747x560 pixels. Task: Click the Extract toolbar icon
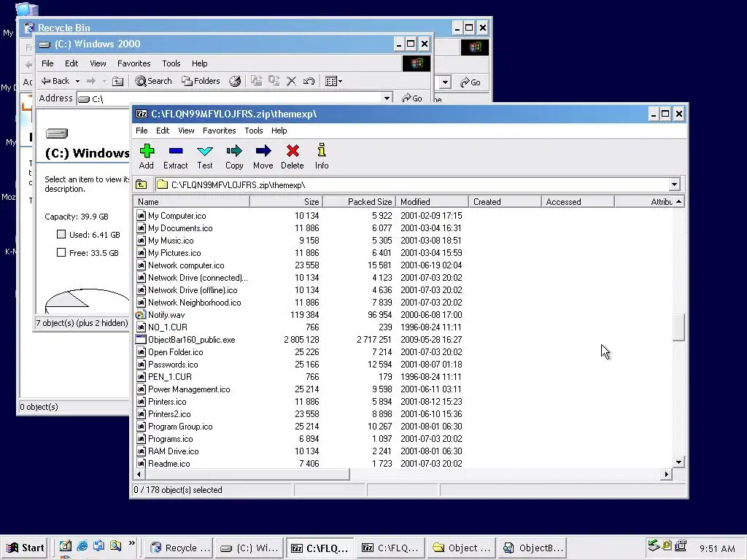click(175, 157)
